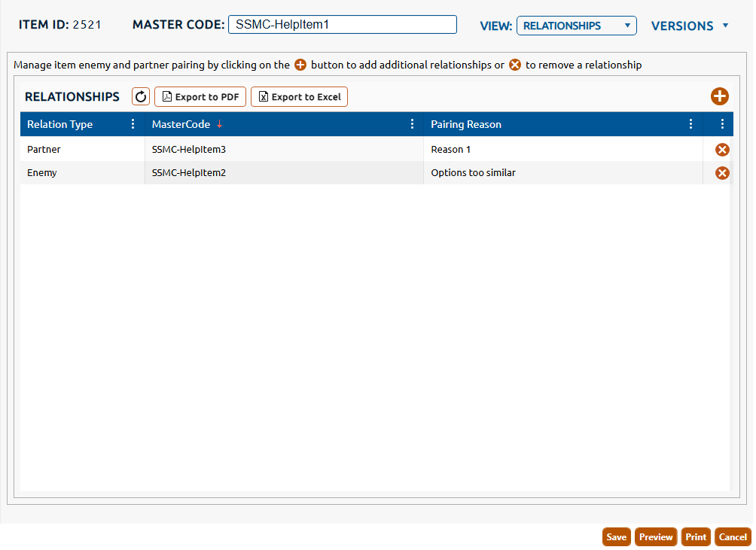756x550 pixels.
Task: Select the SSMC-HelpItem3 cell
Action: coord(189,150)
